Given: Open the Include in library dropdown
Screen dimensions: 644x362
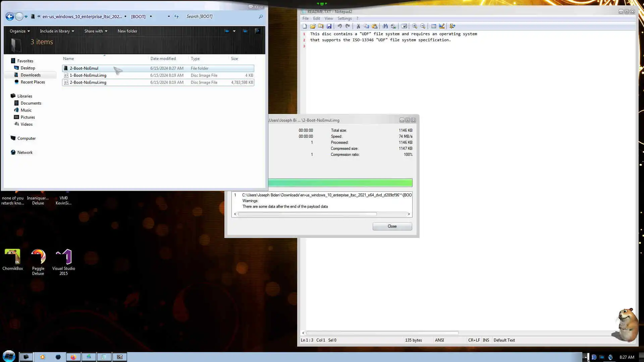Looking at the screenshot, I should (x=57, y=31).
